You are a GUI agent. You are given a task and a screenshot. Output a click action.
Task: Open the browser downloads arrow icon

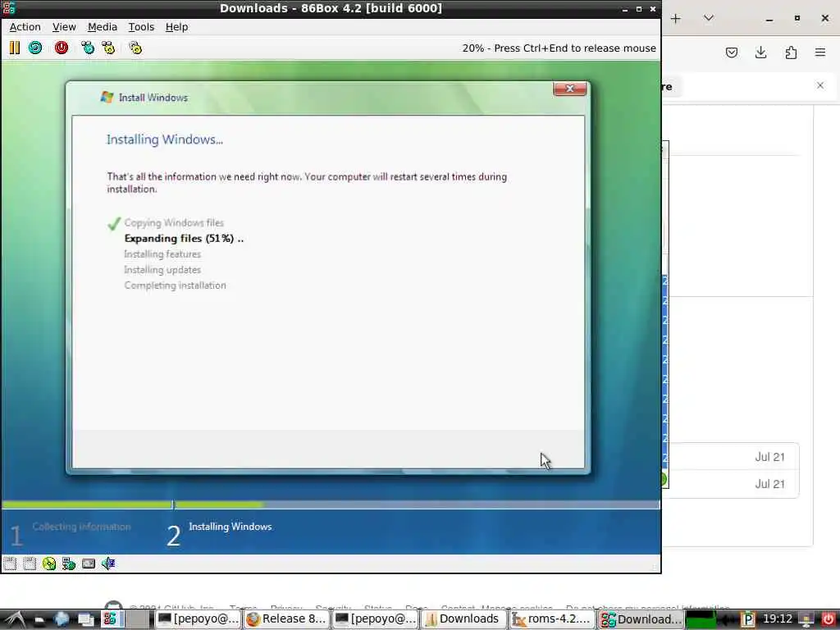coord(760,52)
